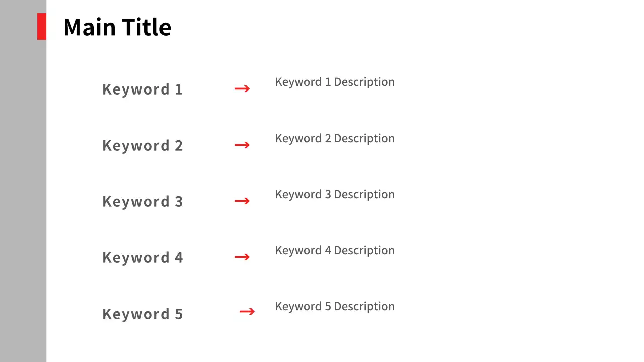Select the red arrow after Keyword 4
The height and width of the screenshot is (362, 644).
tap(242, 257)
